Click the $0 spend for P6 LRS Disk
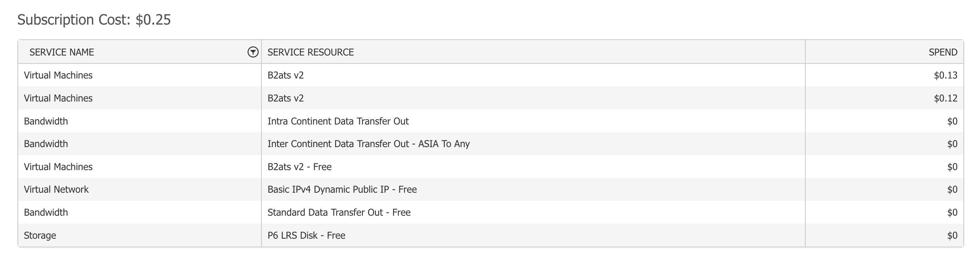 952,236
